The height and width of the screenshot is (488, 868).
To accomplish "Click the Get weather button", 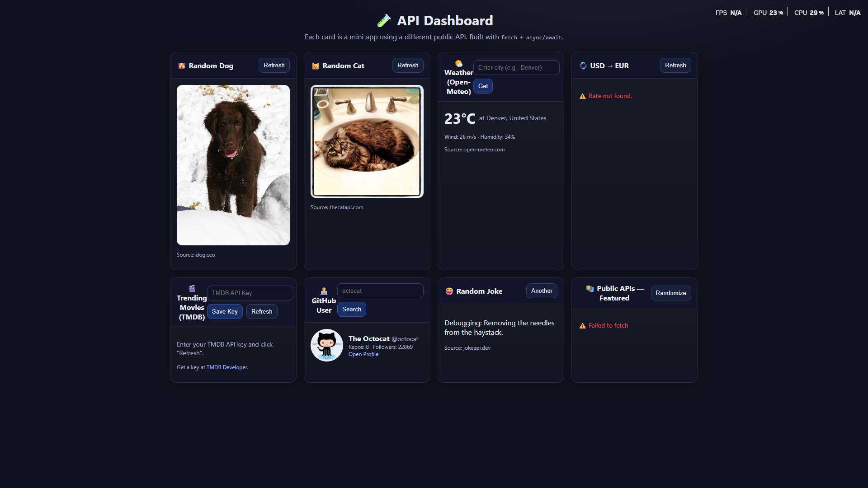I will coord(483,86).
